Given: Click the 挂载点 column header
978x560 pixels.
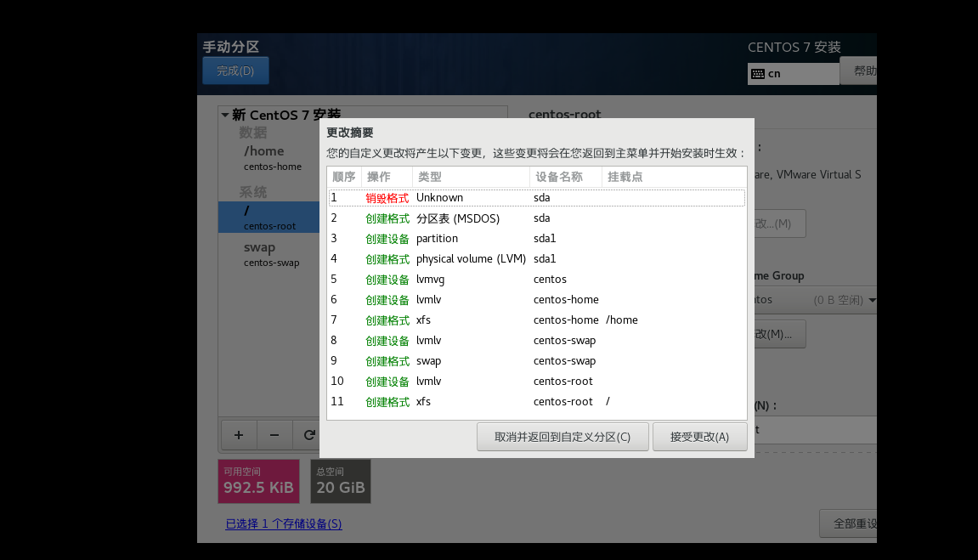Looking at the screenshot, I should pos(675,177).
